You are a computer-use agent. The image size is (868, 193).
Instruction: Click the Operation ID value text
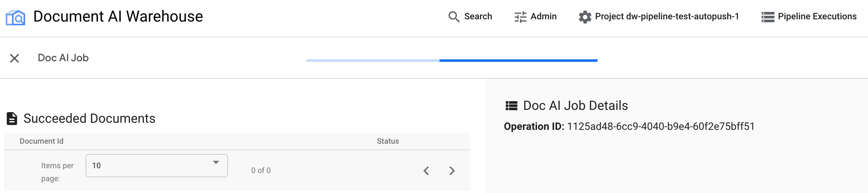[660, 127]
